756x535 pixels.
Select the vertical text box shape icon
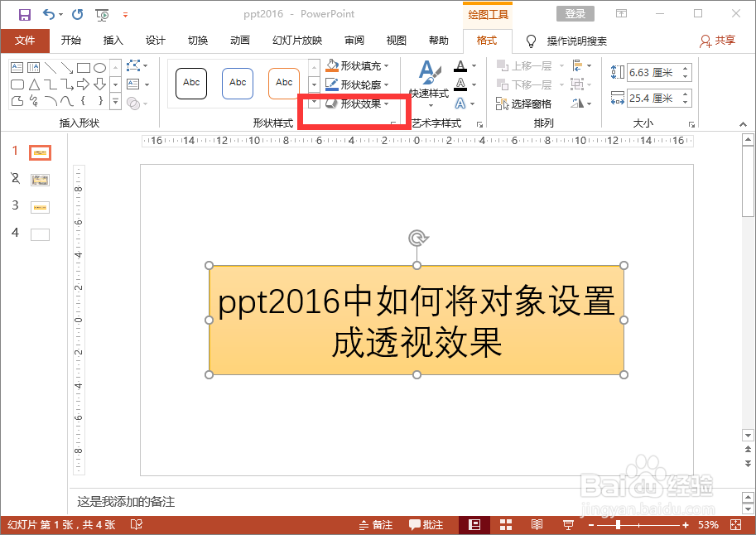[x=34, y=68]
